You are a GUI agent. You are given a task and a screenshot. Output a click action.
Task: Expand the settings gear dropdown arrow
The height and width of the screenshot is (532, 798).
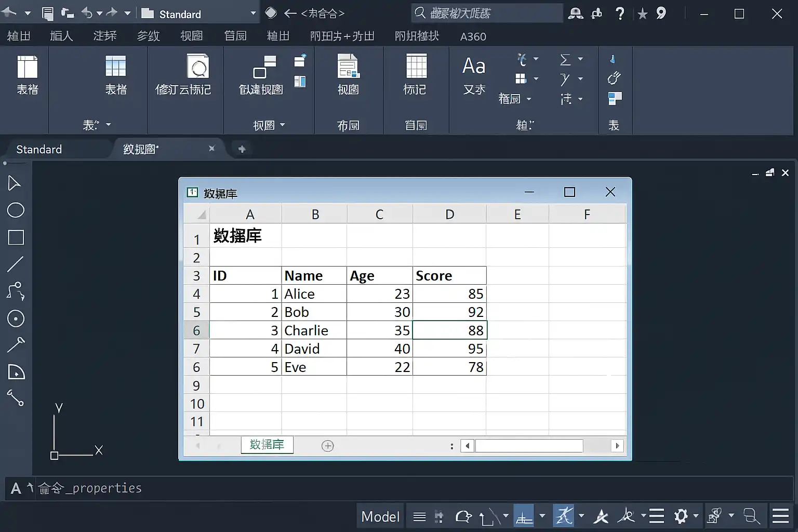tap(696, 516)
